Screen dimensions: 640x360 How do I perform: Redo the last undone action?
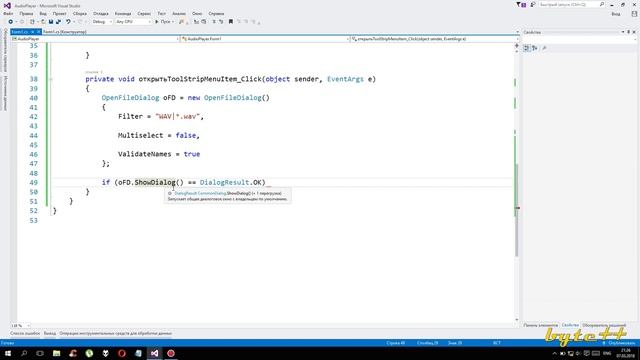pyautogui.click(x=80, y=22)
